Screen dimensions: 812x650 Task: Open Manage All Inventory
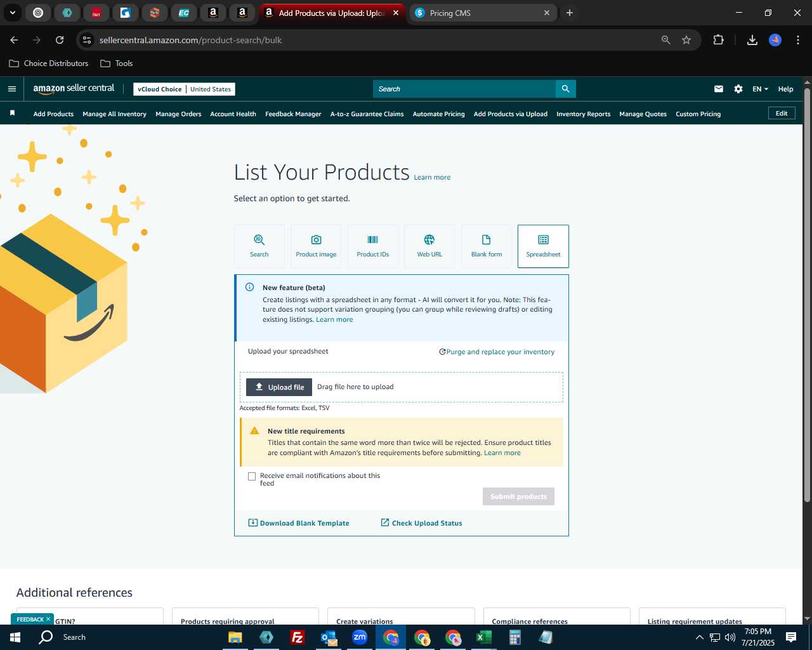[x=114, y=114]
